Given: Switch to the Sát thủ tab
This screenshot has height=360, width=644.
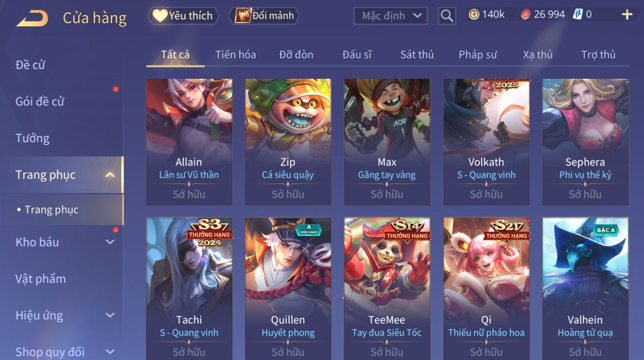Looking at the screenshot, I should 417,54.
